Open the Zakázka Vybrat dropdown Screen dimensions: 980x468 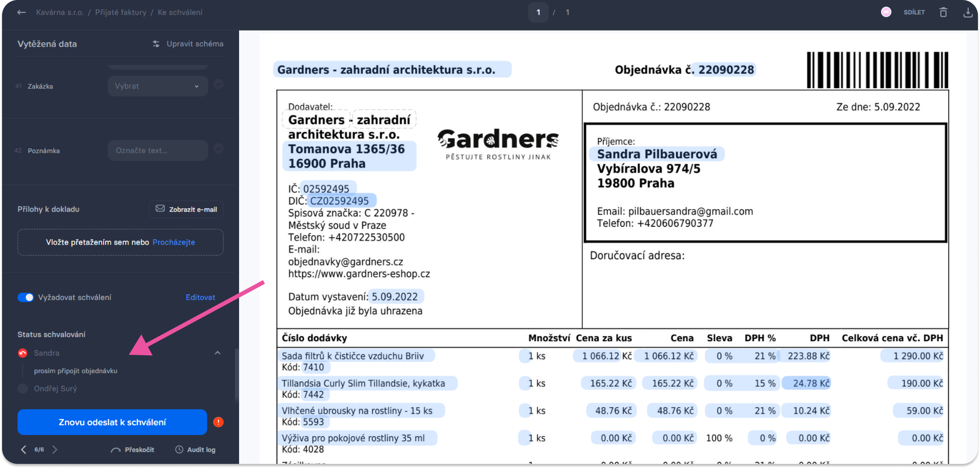point(158,86)
